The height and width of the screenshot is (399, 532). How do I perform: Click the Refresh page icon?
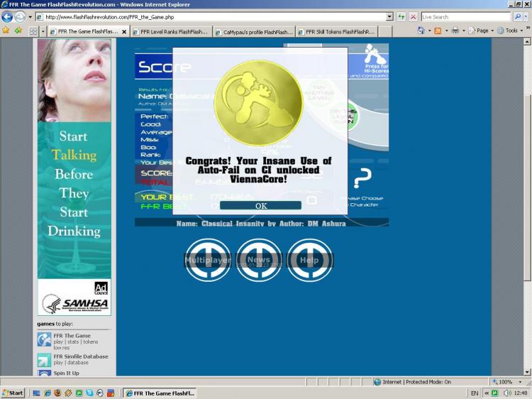point(401,16)
